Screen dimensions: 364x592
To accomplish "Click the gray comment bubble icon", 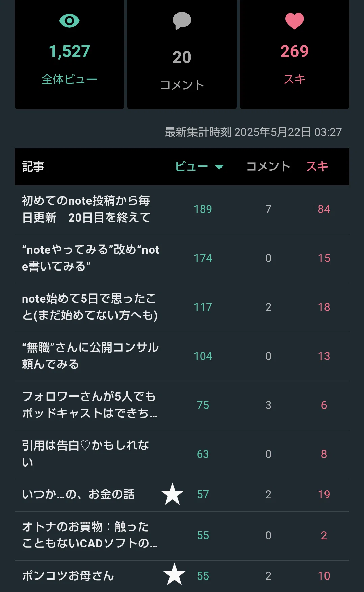I will [x=182, y=21].
